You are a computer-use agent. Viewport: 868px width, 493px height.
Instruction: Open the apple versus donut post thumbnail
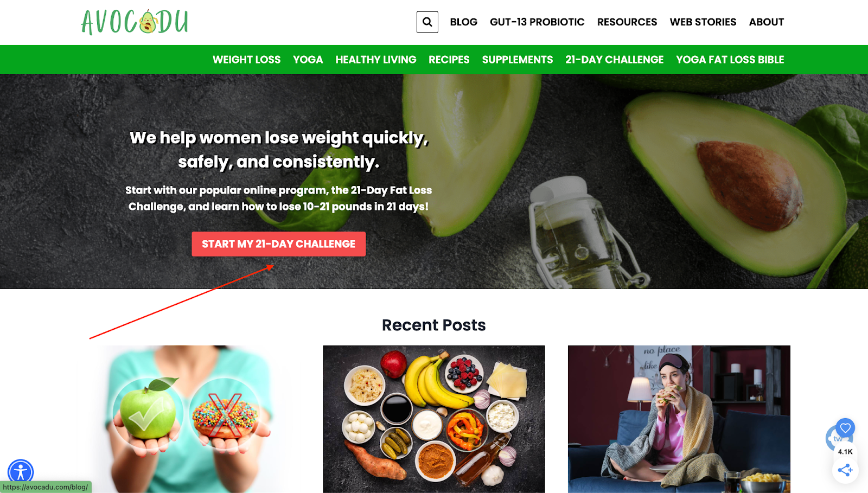click(188, 419)
